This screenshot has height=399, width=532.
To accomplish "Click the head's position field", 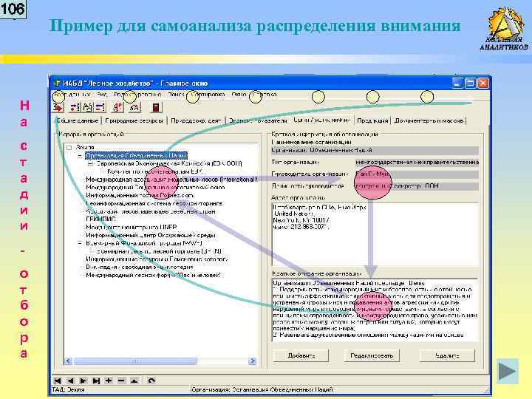I will tap(417, 186).
